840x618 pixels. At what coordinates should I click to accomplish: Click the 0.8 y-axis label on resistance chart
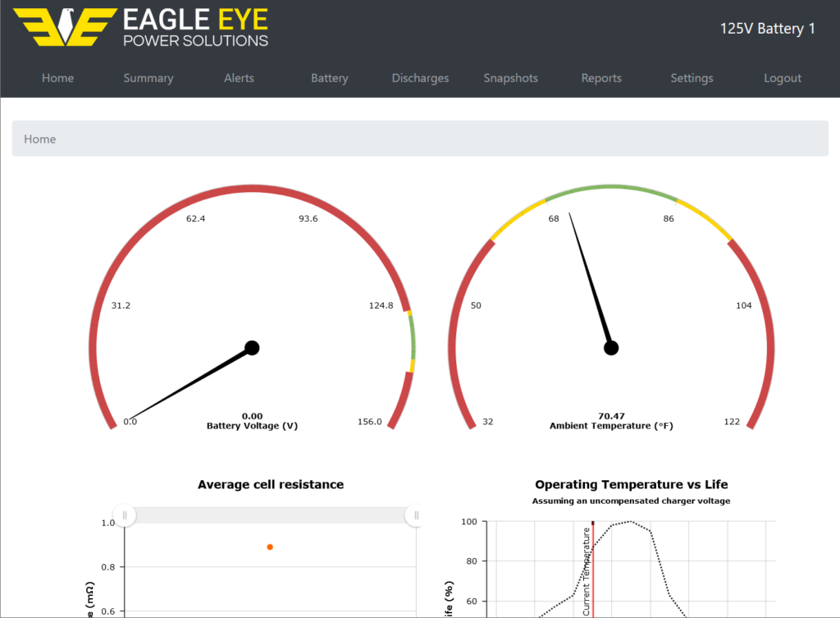click(107, 567)
